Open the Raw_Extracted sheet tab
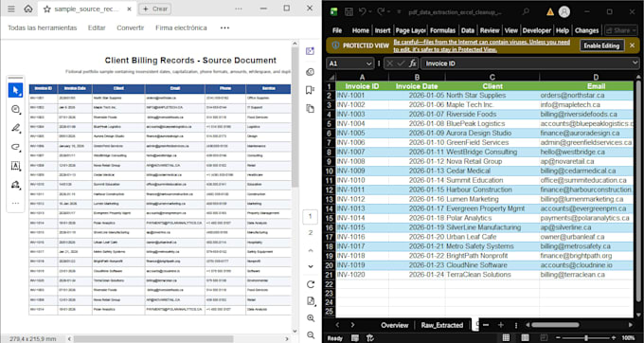 (x=442, y=325)
